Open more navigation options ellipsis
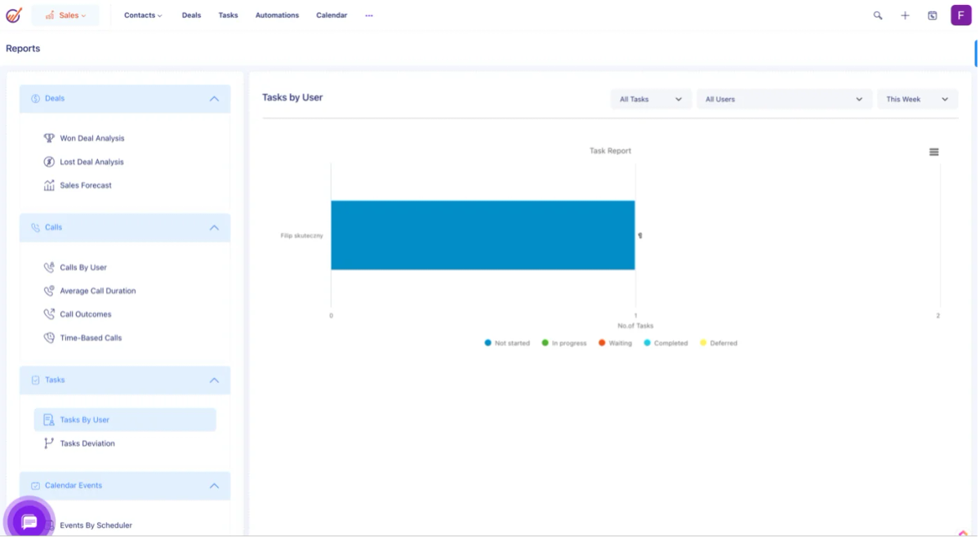Viewport: 980px width, 538px height. click(x=369, y=16)
